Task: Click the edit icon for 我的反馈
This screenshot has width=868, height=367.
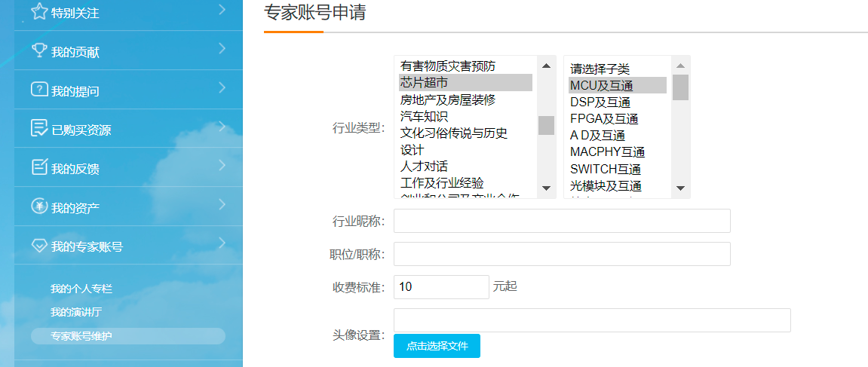Action: pyautogui.click(x=39, y=167)
